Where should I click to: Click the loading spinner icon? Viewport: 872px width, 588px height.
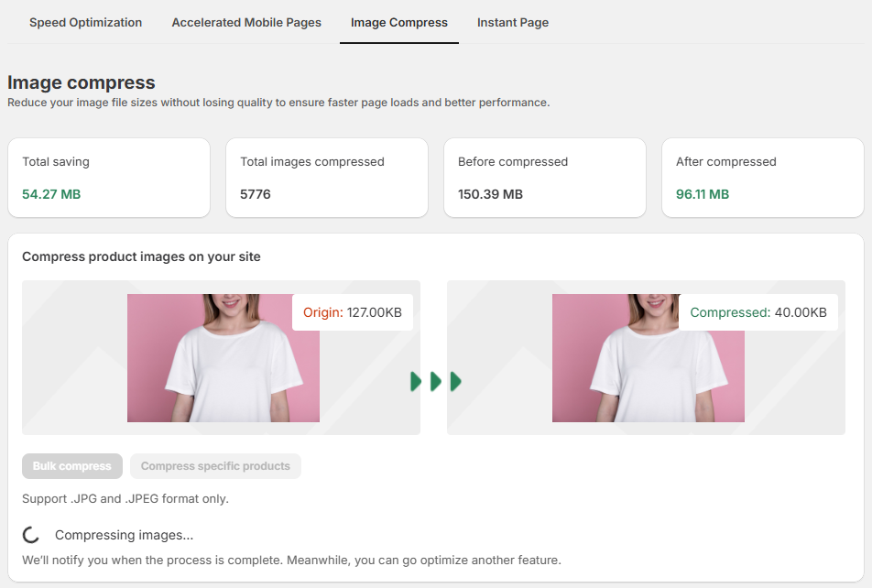[x=31, y=535]
